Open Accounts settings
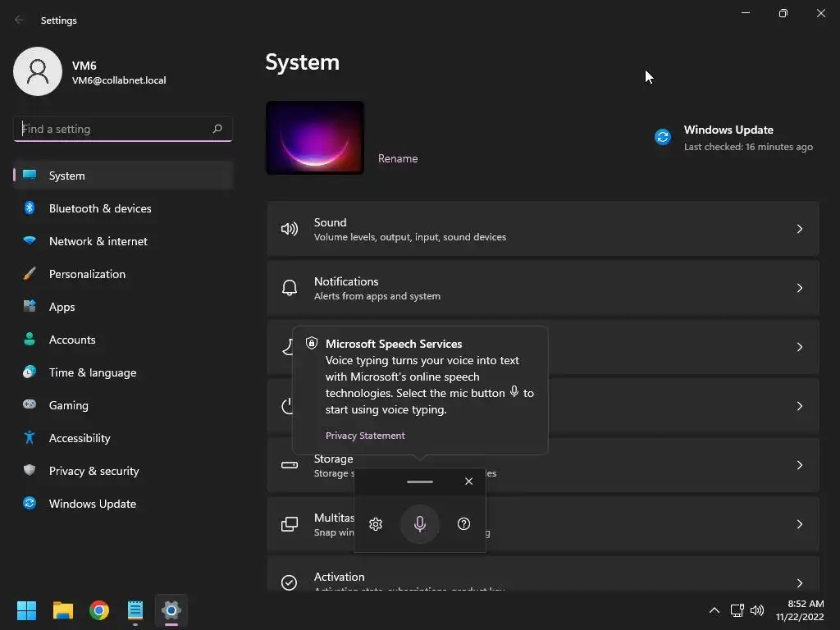Screen dimensions: 840x630 [123, 340]
